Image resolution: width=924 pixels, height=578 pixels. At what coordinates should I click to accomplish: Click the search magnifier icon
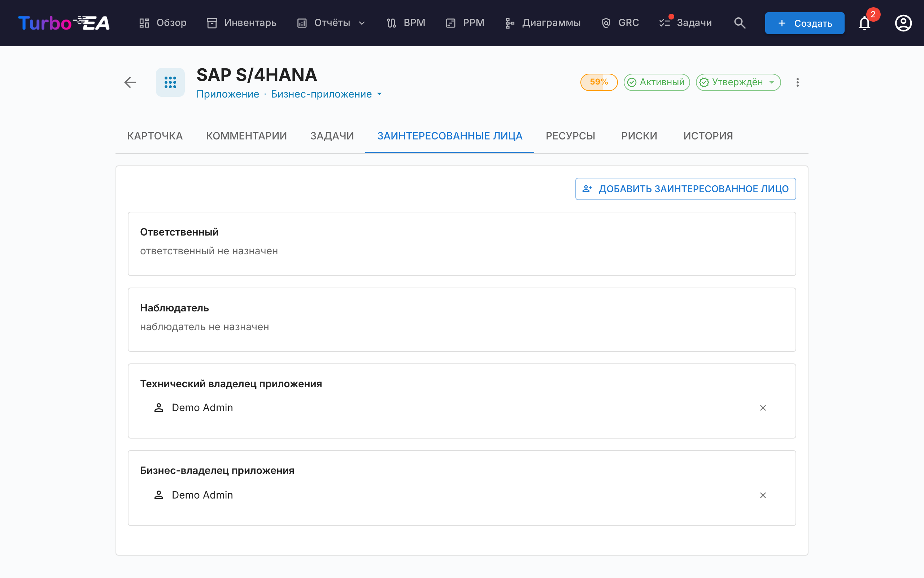pos(740,23)
